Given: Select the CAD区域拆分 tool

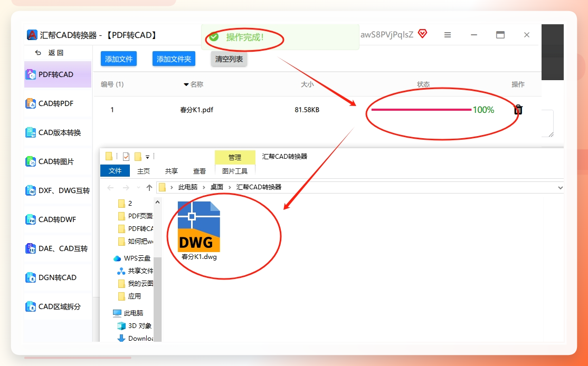Looking at the screenshot, I should (58, 306).
